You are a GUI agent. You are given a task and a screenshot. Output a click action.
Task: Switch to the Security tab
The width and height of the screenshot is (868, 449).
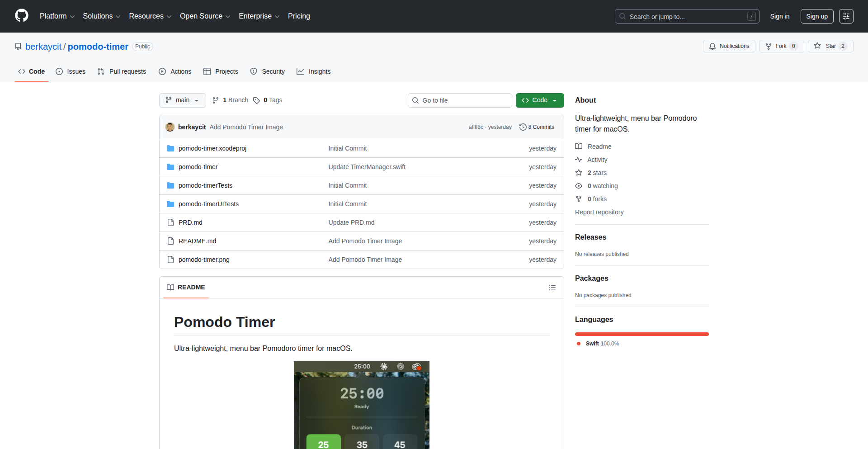coord(268,71)
